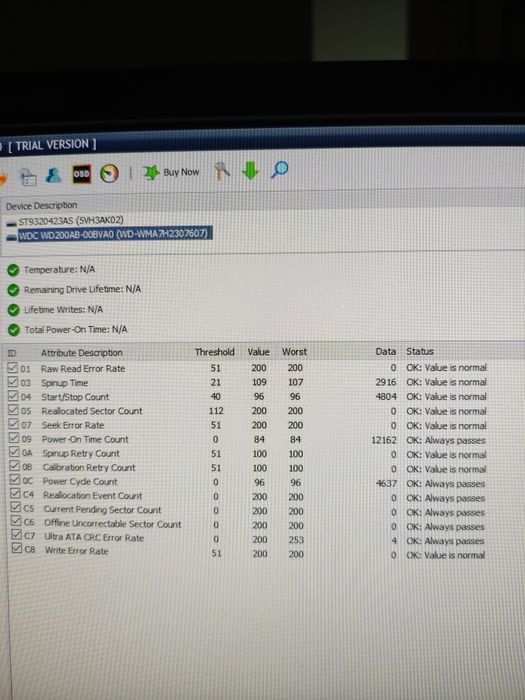The height and width of the screenshot is (700, 525).
Task: Click the green check beside Remaining Drive Lifetime
Action: click(13, 290)
